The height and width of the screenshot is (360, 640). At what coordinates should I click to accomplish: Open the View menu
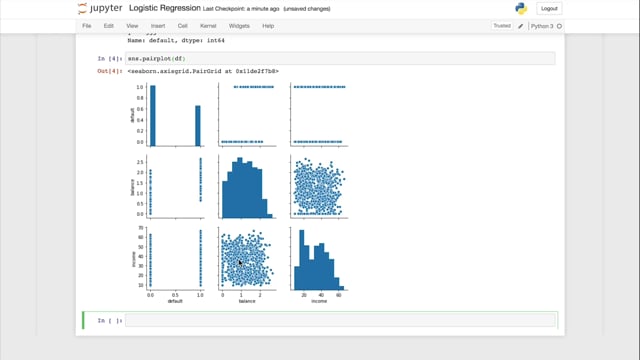pyautogui.click(x=132, y=26)
